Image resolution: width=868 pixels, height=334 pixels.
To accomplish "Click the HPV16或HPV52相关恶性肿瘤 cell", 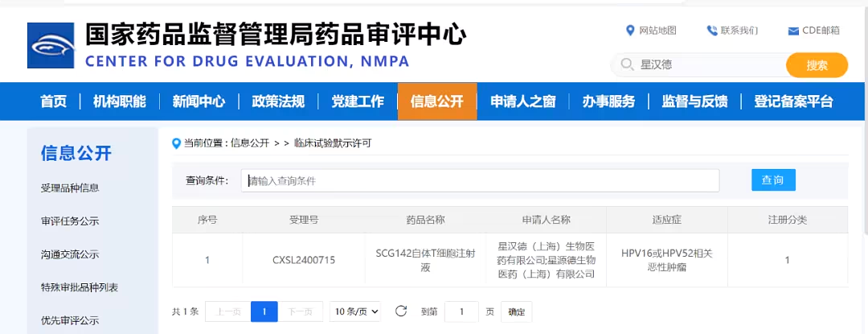I will pyautogui.click(x=666, y=260).
